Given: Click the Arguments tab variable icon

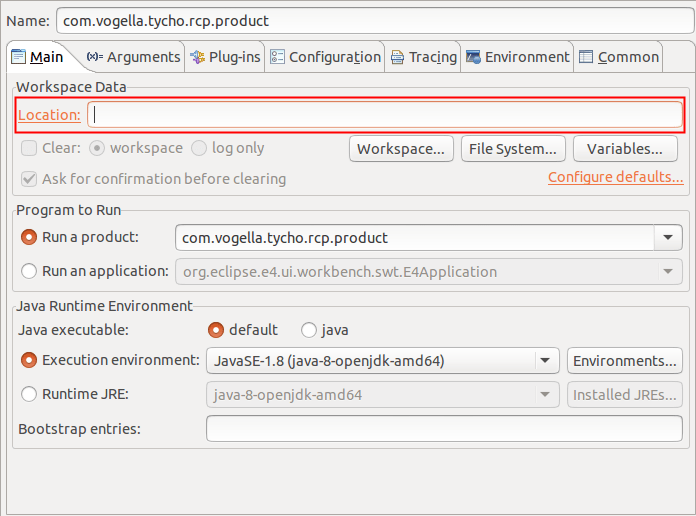Looking at the screenshot, I should point(95,57).
